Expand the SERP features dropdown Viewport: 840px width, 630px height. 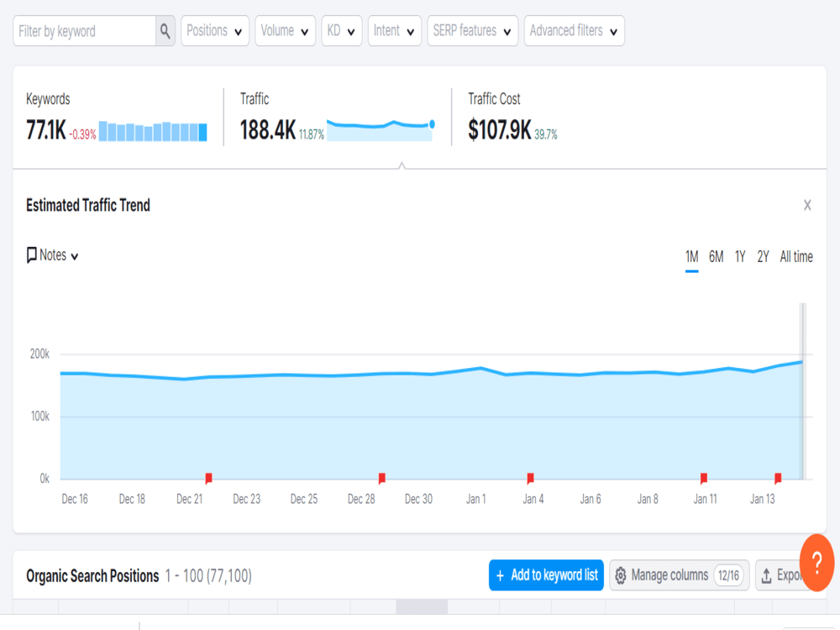pos(472,31)
